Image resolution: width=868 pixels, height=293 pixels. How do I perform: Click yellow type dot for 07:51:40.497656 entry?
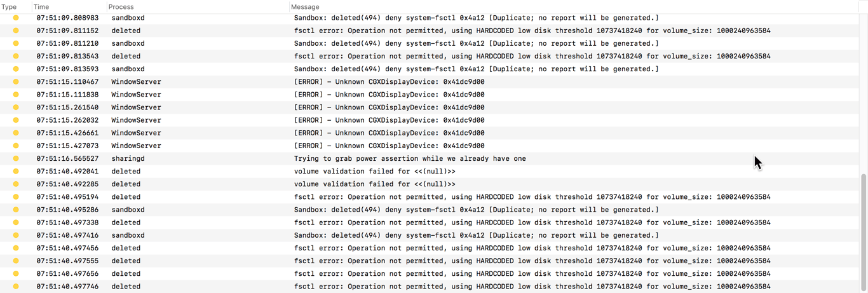coord(16,273)
